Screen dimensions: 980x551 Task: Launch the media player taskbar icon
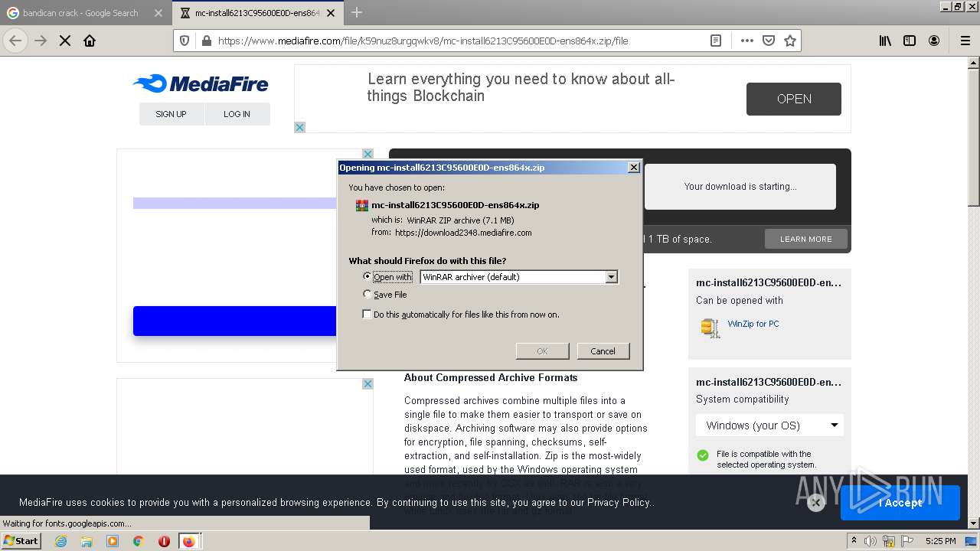[113, 541]
